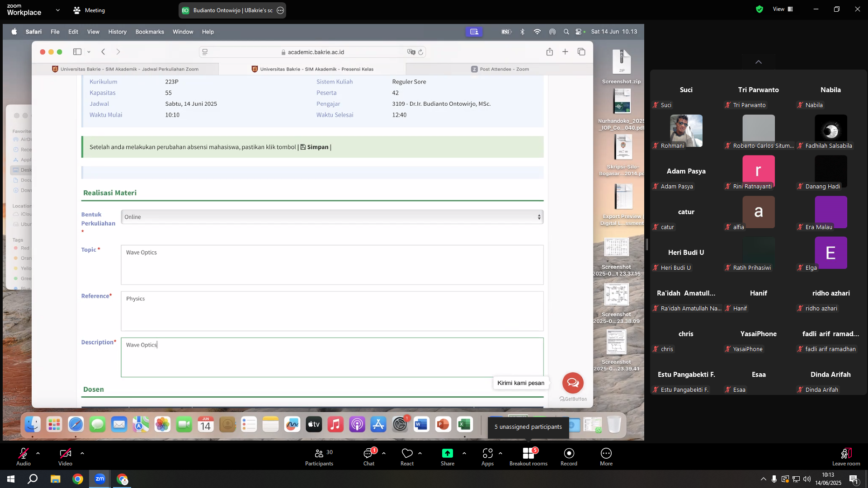Open File Explorer from the taskbar
868x488 pixels.
tap(55, 479)
